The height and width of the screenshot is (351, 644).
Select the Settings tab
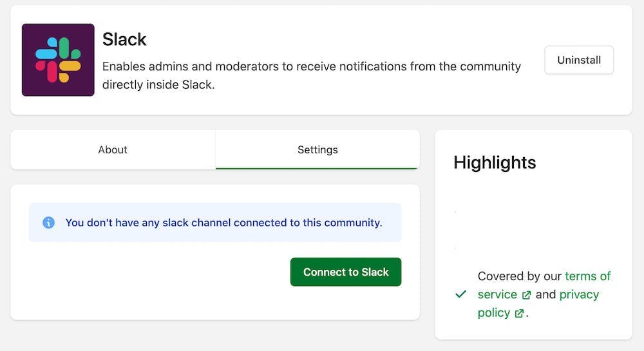317,149
